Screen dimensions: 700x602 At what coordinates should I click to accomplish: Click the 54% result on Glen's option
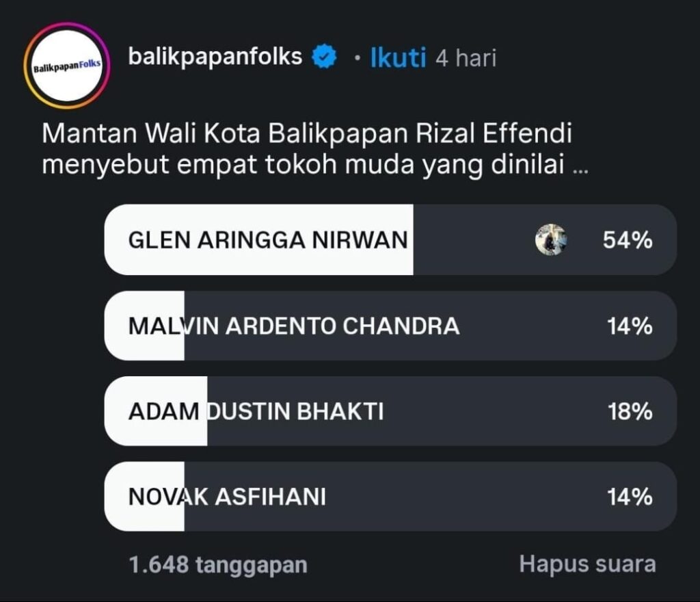click(x=628, y=240)
